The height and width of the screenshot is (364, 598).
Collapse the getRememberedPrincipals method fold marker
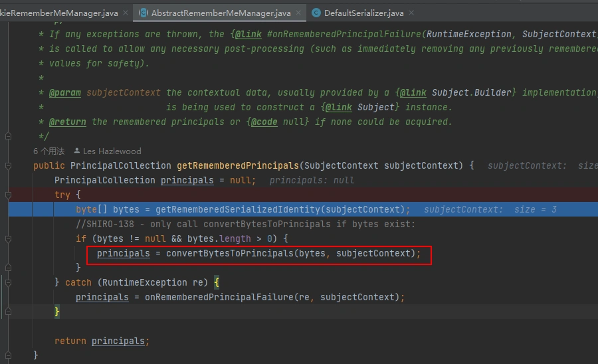pos(8,165)
